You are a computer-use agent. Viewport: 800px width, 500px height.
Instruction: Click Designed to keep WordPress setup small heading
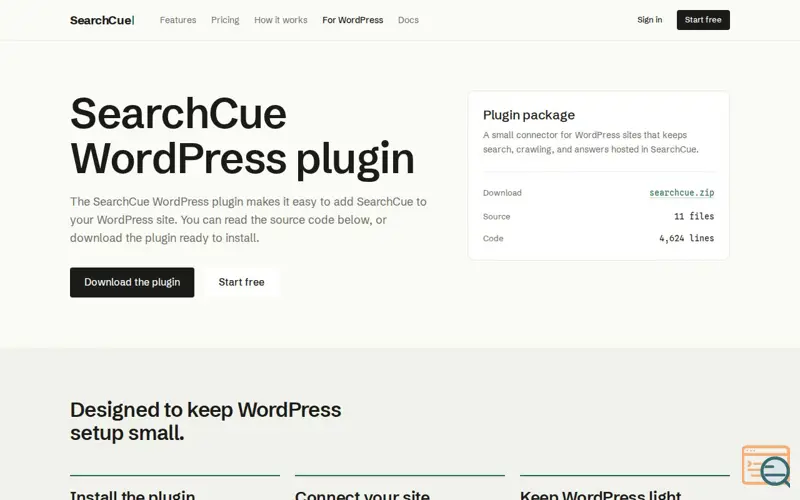(x=206, y=421)
